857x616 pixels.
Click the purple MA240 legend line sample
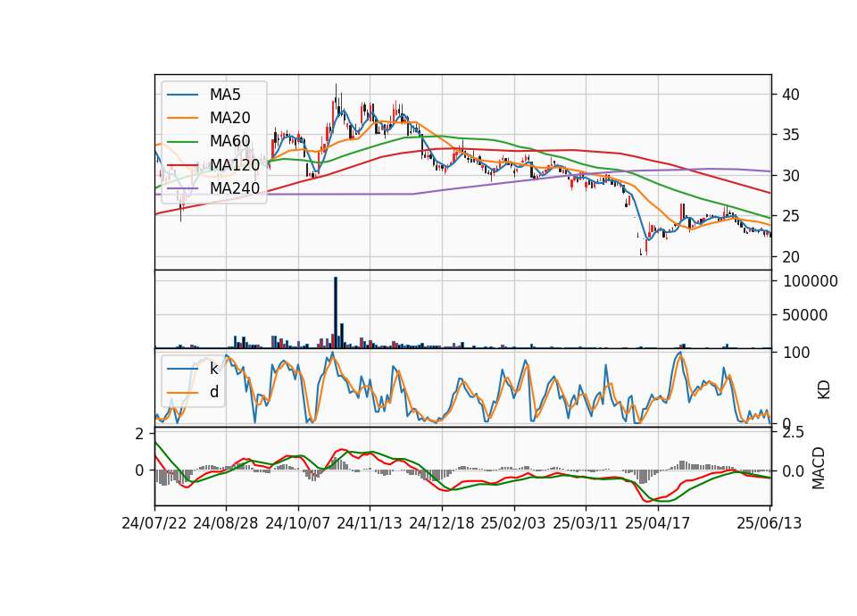tap(182, 189)
